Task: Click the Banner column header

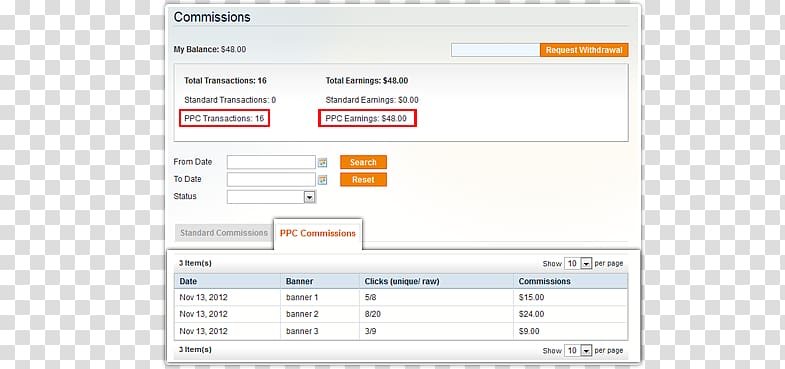Action: 320,281
